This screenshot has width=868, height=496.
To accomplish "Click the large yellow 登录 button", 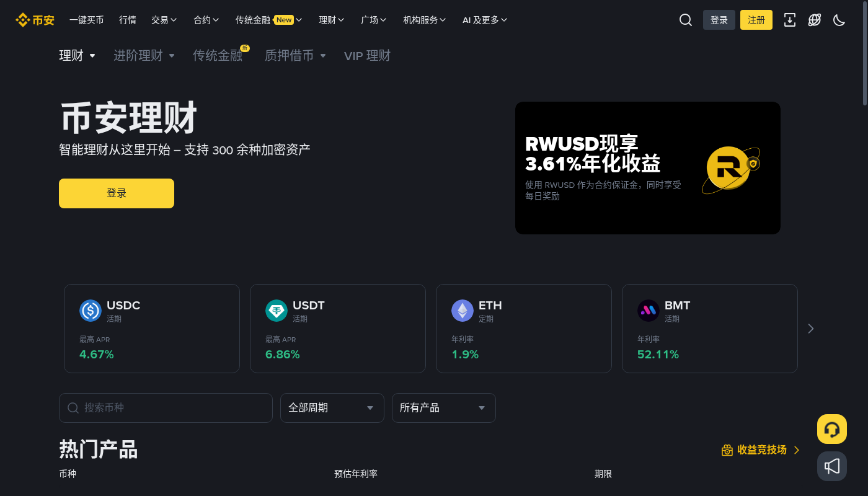I will 117,193.
